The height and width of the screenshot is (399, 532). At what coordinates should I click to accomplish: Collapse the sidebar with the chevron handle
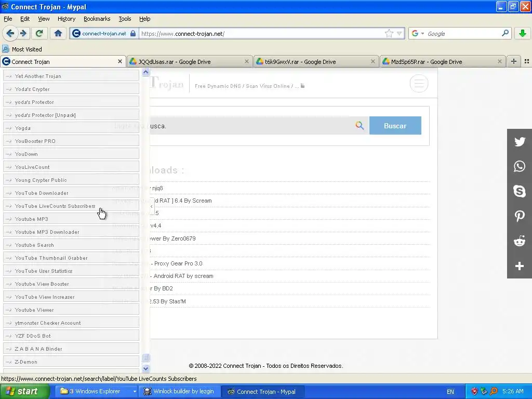coord(151,206)
